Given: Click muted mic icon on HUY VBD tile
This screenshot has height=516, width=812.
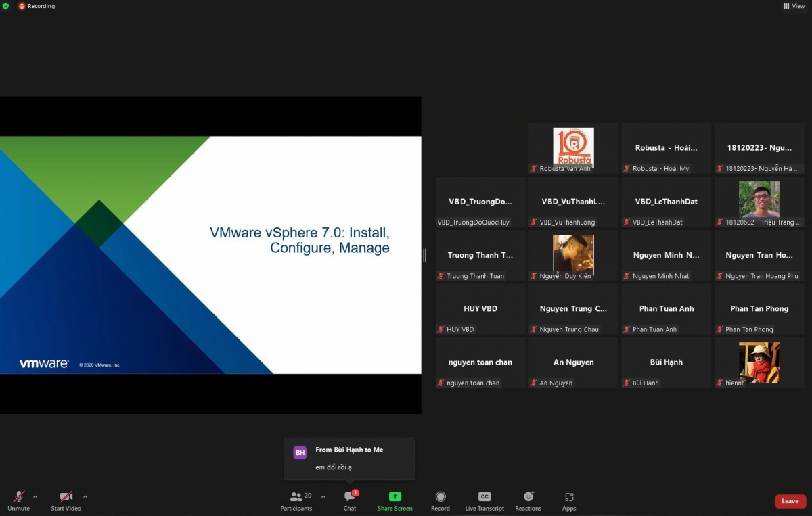Looking at the screenshot, I should (x=441, y=329).
